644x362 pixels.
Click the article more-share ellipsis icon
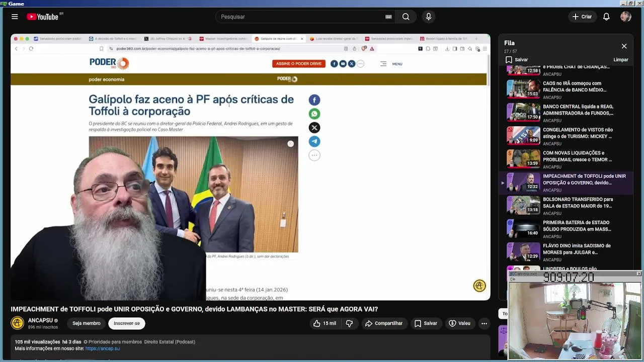[x=314, y=155]
